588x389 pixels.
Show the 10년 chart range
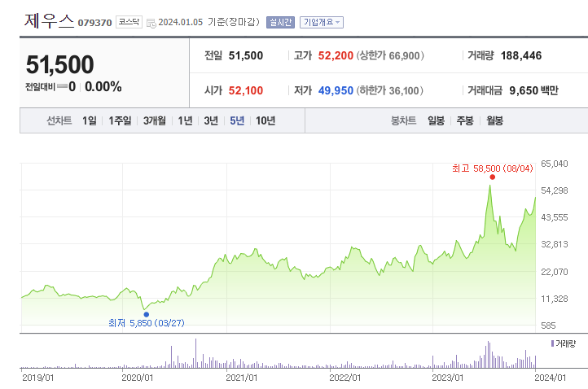[x=265, y=120]
